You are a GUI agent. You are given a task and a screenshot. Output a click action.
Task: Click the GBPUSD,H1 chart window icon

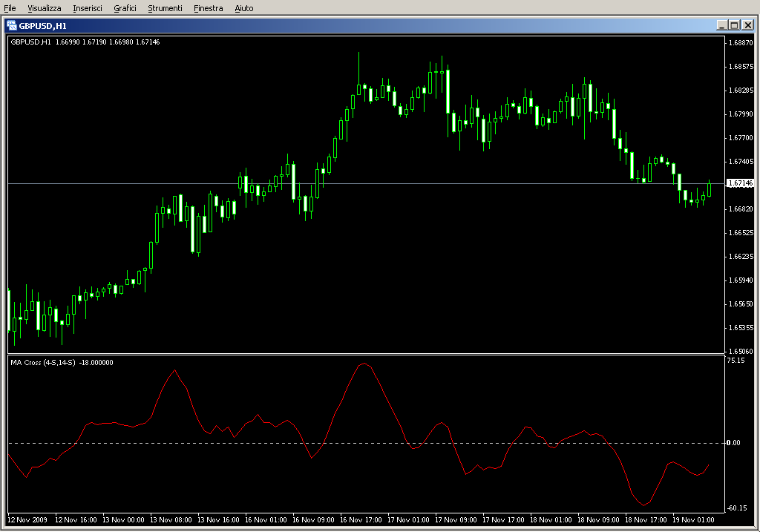point(12,25)
